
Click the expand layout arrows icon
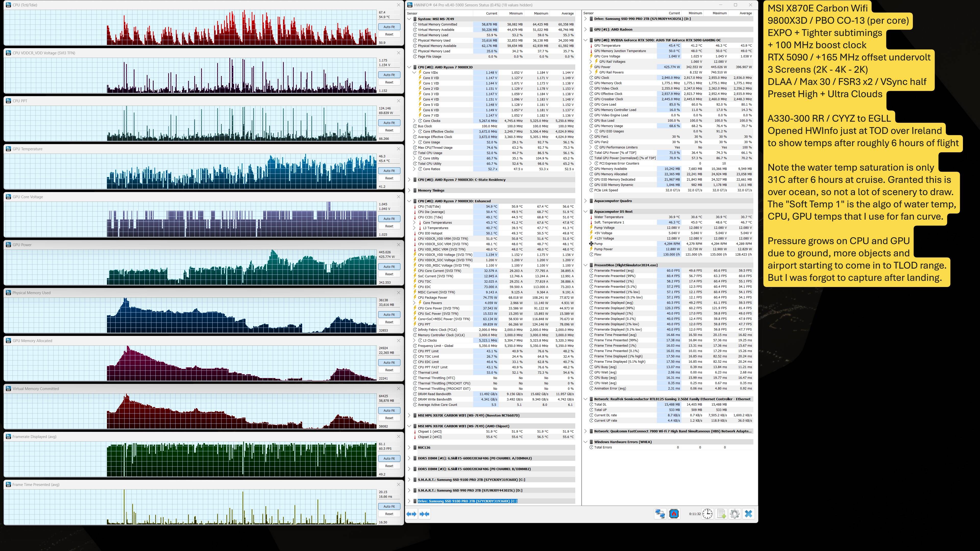pyautogui.click(x=411, y=514)
